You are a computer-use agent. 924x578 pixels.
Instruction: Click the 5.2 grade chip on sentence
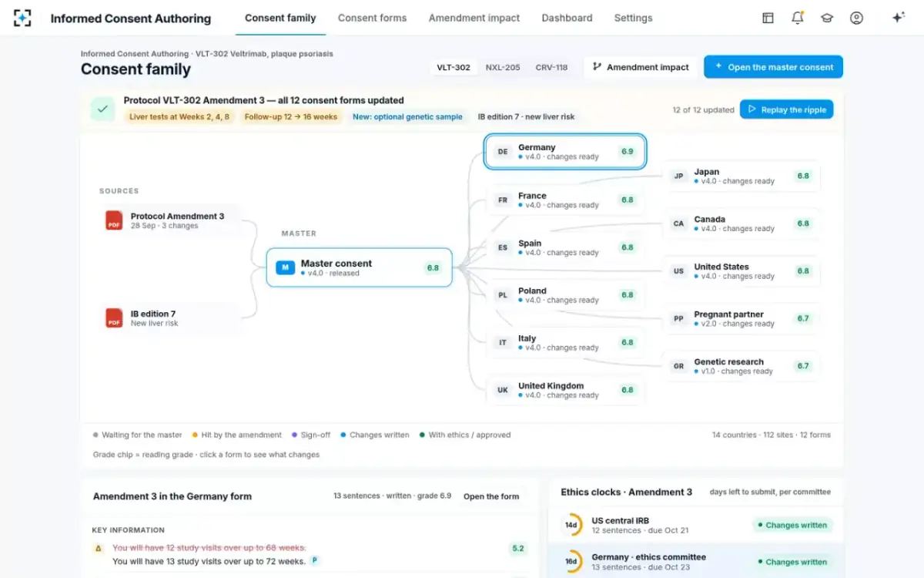pyautogui.click(x=518, y=549)
